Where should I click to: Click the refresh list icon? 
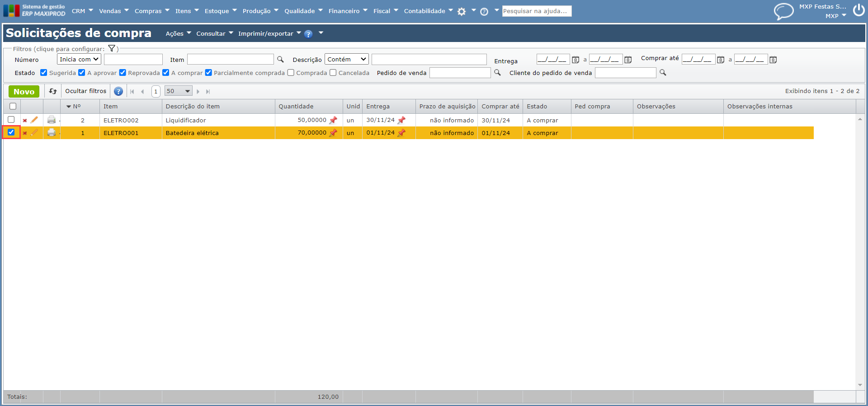pos(53,91)
